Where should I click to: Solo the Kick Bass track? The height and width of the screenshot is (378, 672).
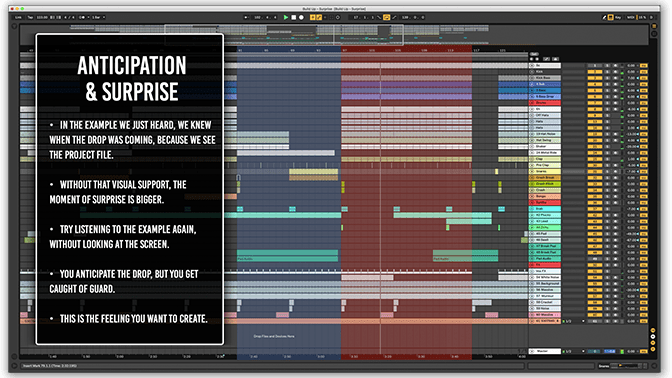(607, 78)
